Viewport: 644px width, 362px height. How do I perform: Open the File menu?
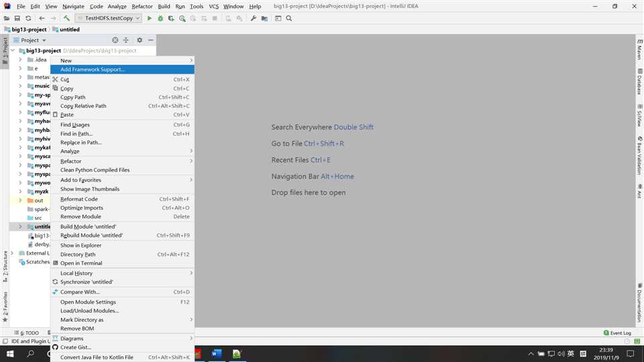click(x=21, y=6)
